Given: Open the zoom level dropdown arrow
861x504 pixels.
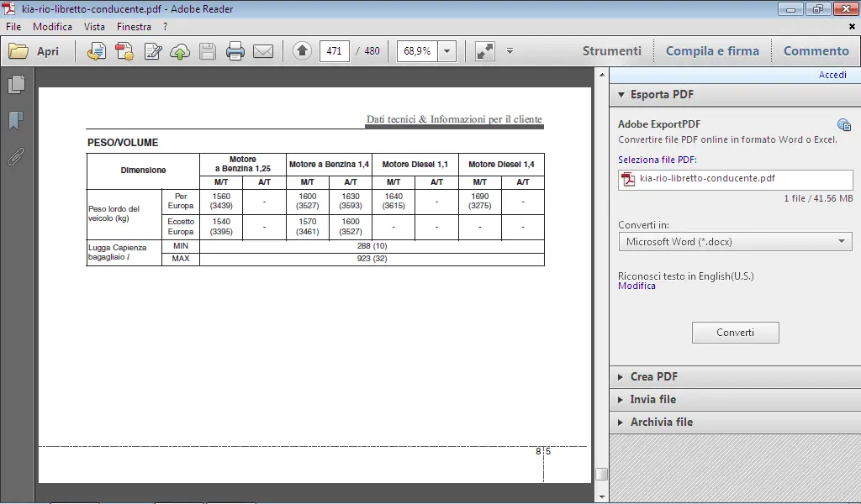Looking at the screenshot, I should pos(447,51).
